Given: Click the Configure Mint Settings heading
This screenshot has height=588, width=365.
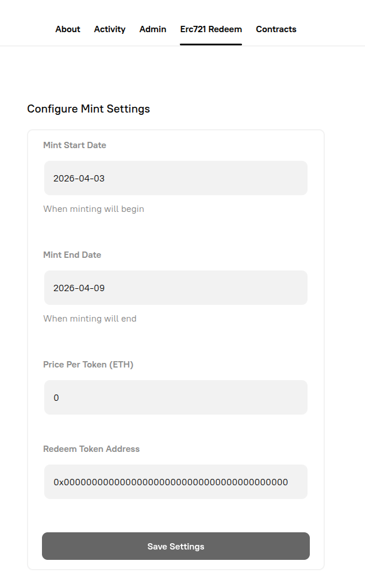Looking at the screenshot, I should [x=88, y=109].
